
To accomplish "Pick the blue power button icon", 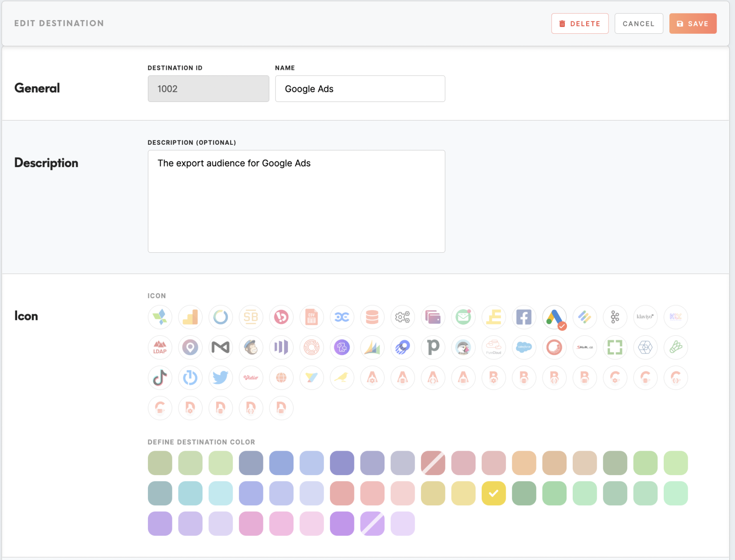I will [x=190, y=378].
